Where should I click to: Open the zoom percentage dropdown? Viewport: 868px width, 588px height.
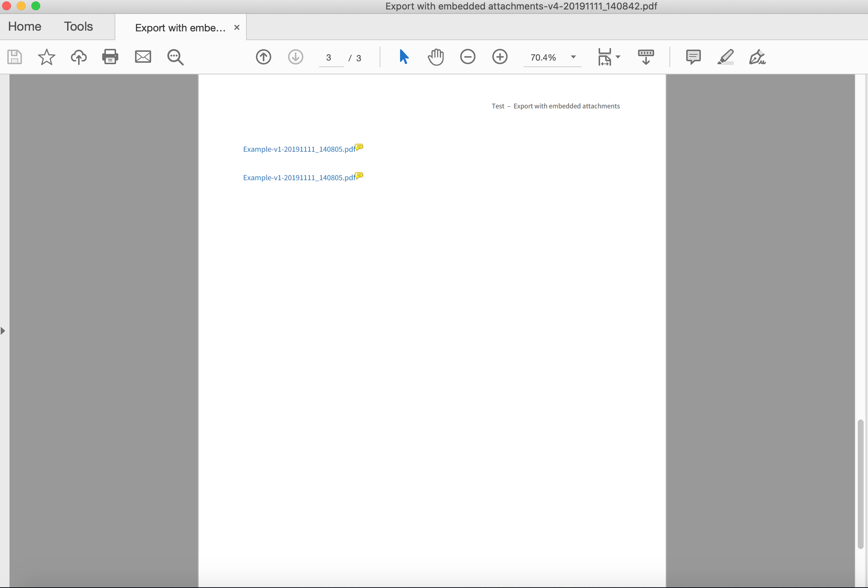(574, 58)
